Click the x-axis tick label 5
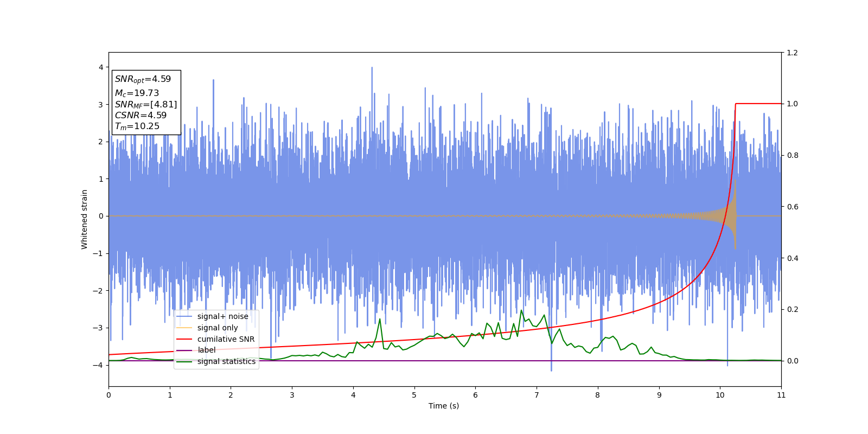Viewport: 868px width, 434px height. (414, 395)
